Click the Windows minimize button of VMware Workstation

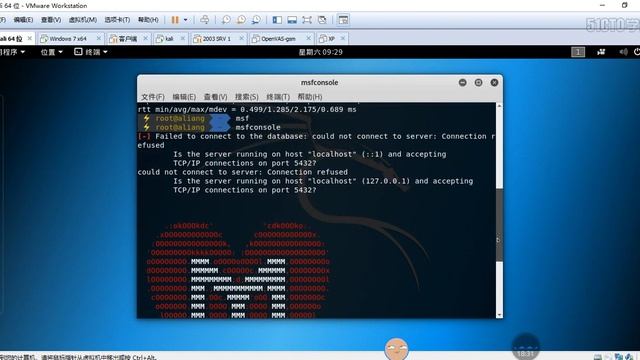[x=602, y=5]
